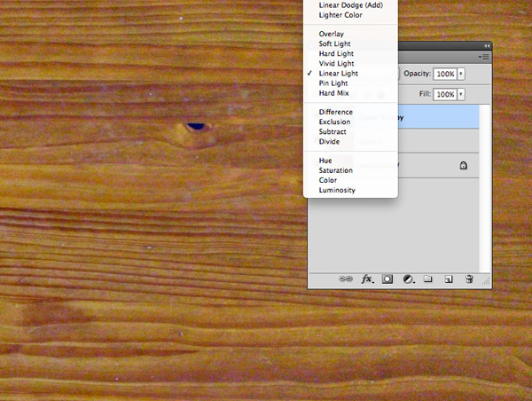
Task: Choose Overlay blend mode
Action: click(x=331, y=34)
